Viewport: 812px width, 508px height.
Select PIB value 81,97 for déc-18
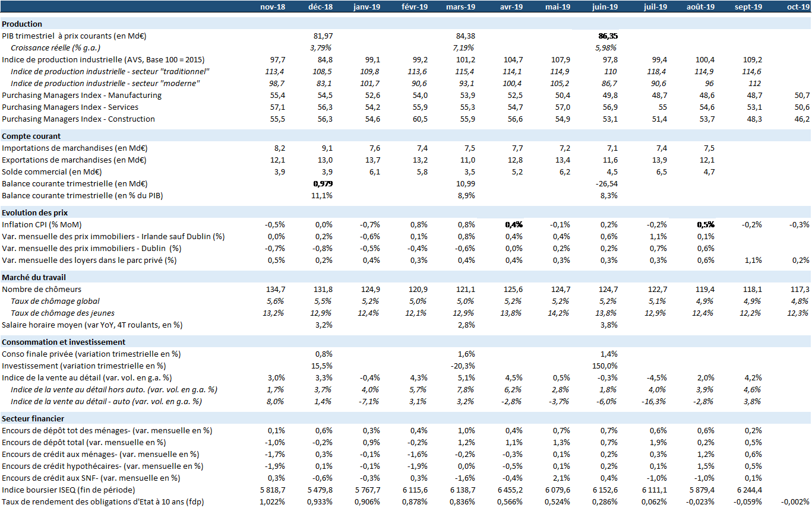(x=323, y=36)
